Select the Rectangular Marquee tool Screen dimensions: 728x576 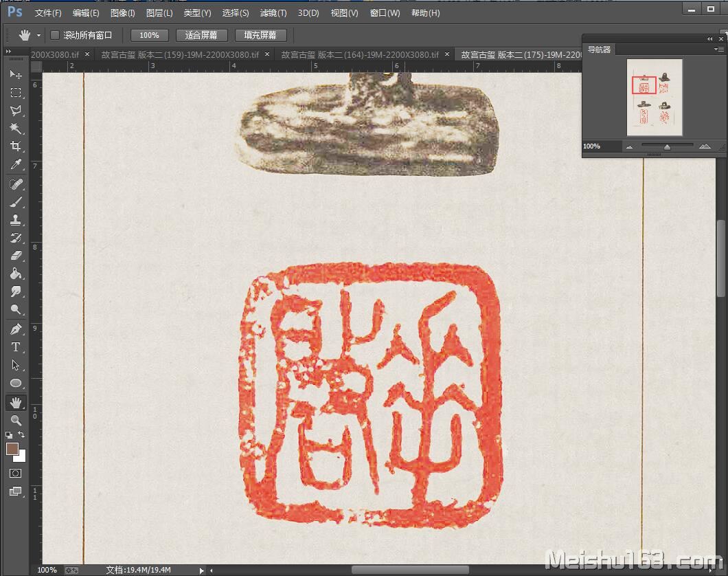tap(16, 92)
